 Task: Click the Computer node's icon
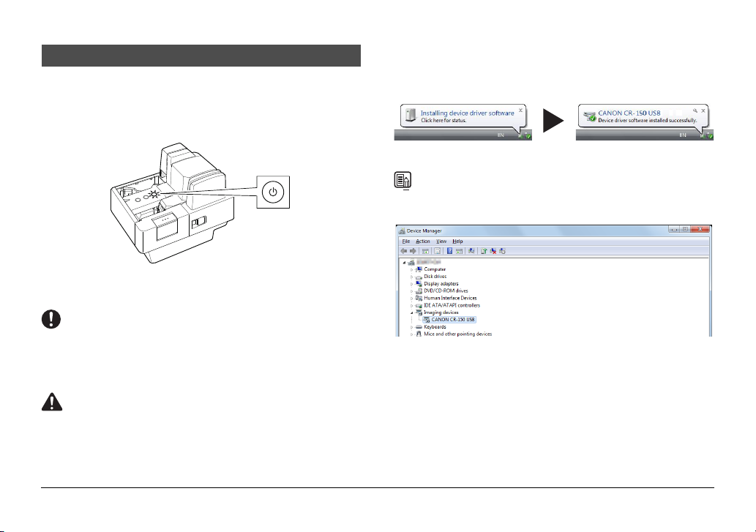click(419, 269)
